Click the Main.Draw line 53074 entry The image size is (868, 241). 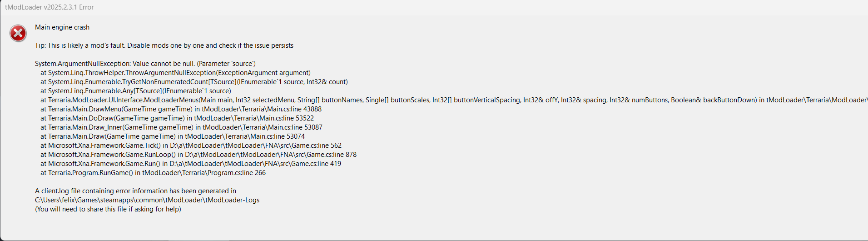click(x=173, y=136)
